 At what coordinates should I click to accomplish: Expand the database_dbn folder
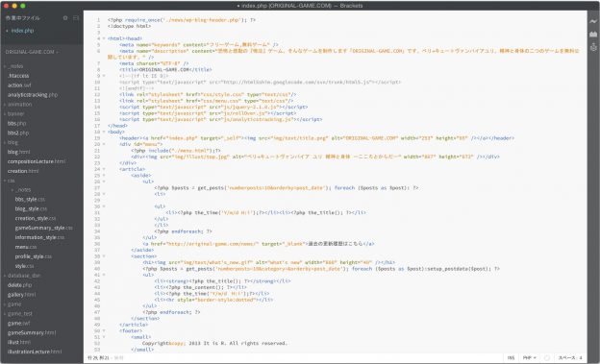tap(24, 276)
